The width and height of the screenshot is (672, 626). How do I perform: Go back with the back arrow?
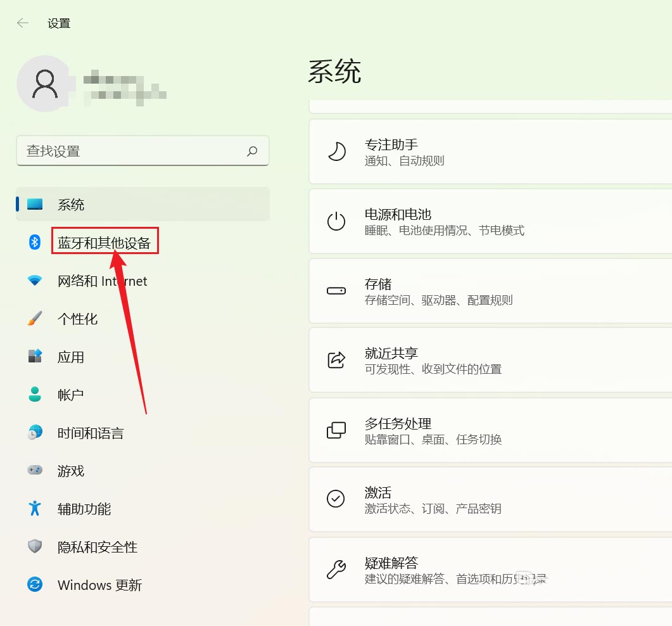click(23, 23)
